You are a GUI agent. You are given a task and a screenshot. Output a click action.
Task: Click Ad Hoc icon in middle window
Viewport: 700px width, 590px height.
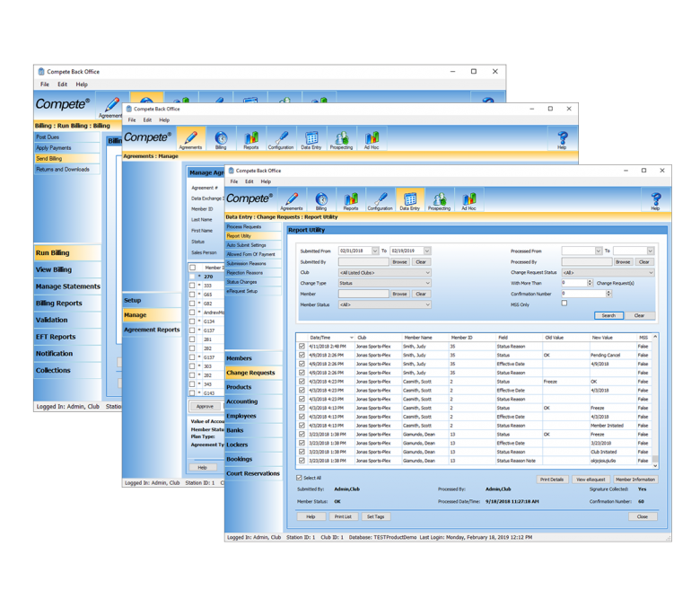(x=372, y=139)
